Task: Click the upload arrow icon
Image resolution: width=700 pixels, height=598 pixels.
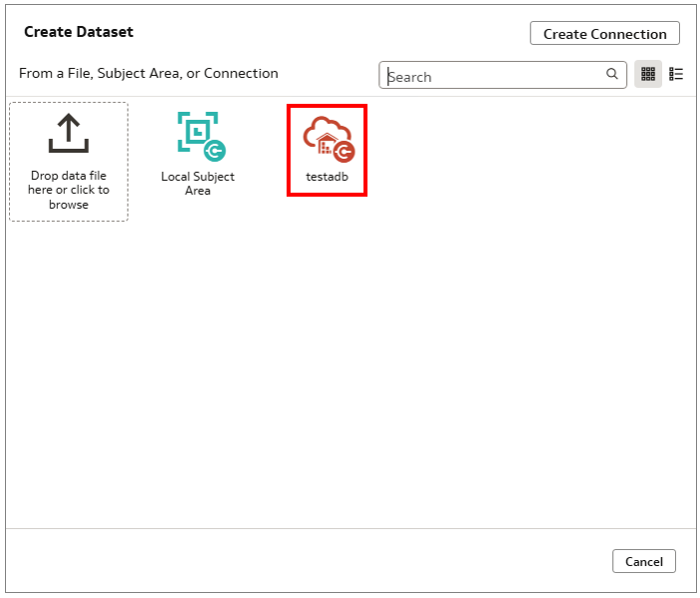Action: pyautogui.click(x=68, y=134)
